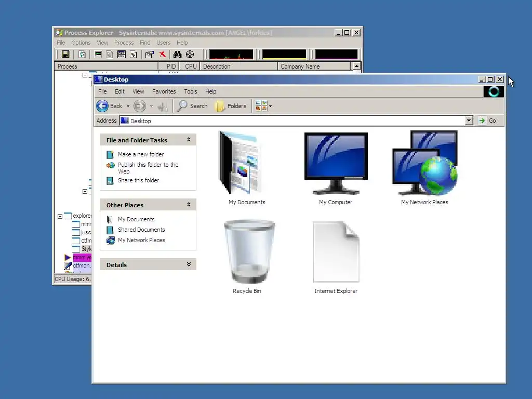Click the Refresh icon in Process Explorer toolbar
This screenshot has width=532, height=399.
[82, 54]
